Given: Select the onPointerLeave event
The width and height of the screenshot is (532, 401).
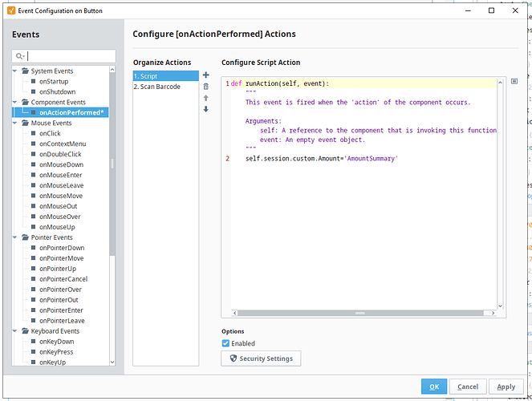Looking at the screenshot, I should point(62,321).
